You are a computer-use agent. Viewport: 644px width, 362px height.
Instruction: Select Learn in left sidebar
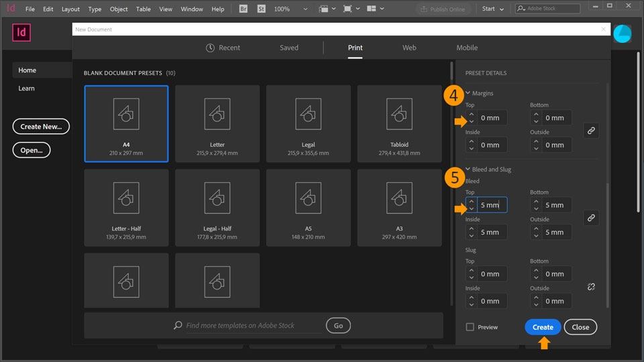(x=26, y=88)
